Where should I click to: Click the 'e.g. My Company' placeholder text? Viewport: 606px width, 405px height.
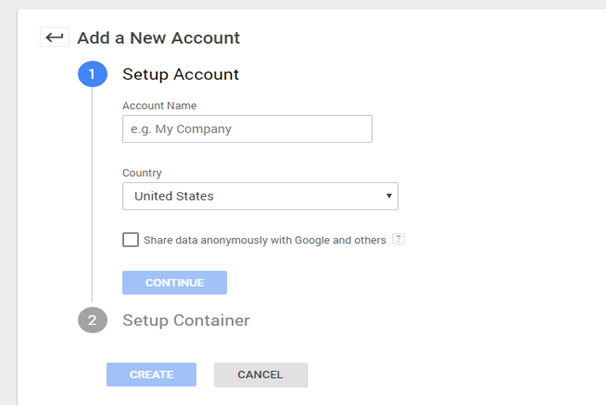[x=181, y=129]
